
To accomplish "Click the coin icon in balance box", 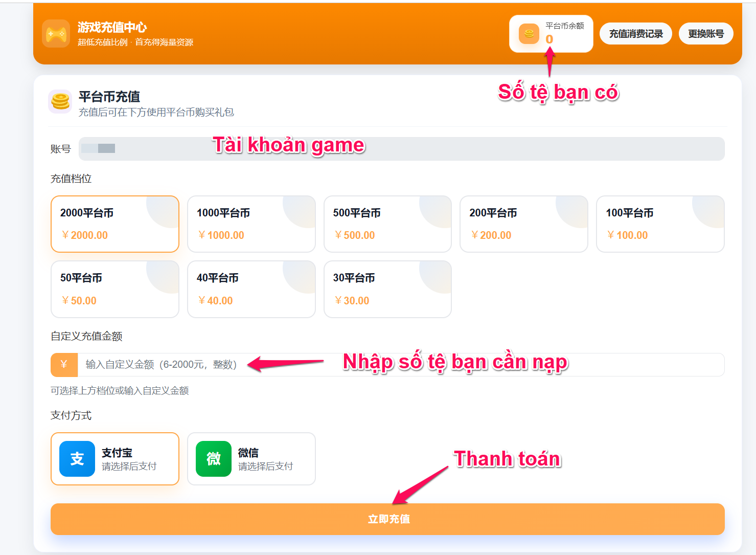I will 529,34.
